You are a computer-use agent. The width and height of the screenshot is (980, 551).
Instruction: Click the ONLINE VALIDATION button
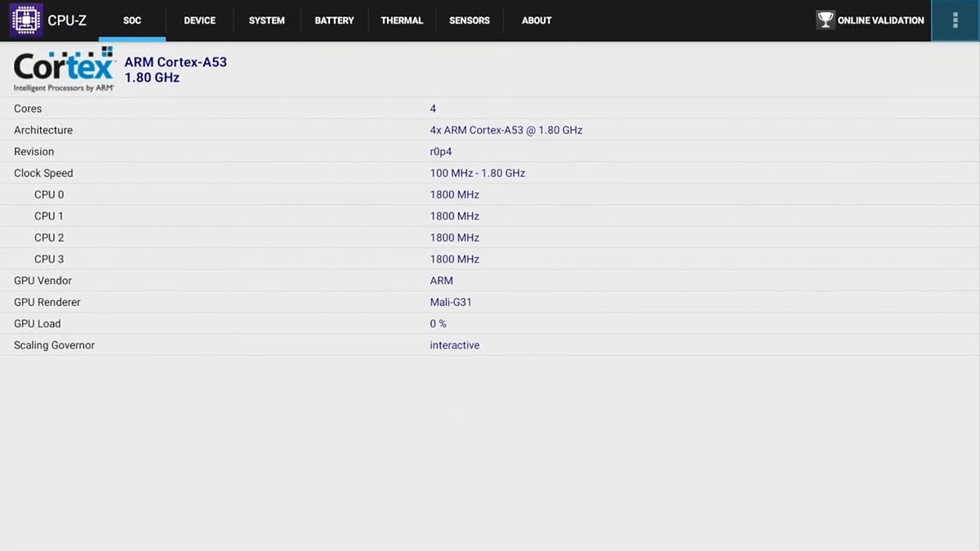[x=871, y=20]
